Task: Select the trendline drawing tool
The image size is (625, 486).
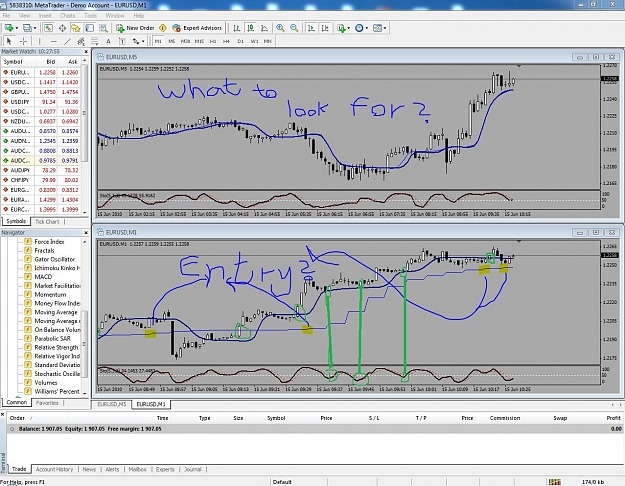Action: pos(68,41)
